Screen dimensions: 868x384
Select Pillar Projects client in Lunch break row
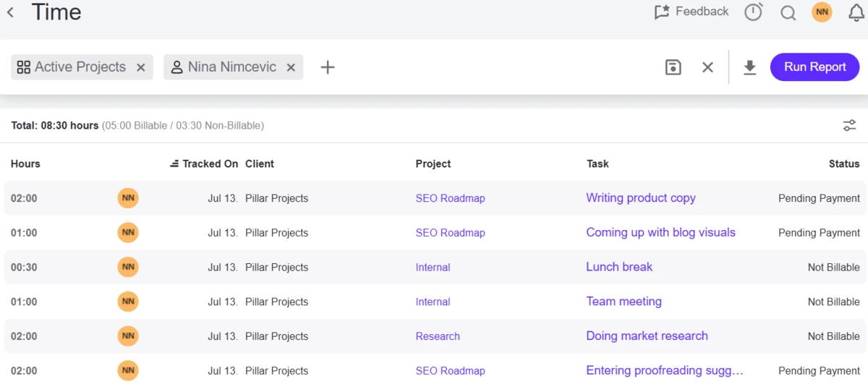[276, 268]
